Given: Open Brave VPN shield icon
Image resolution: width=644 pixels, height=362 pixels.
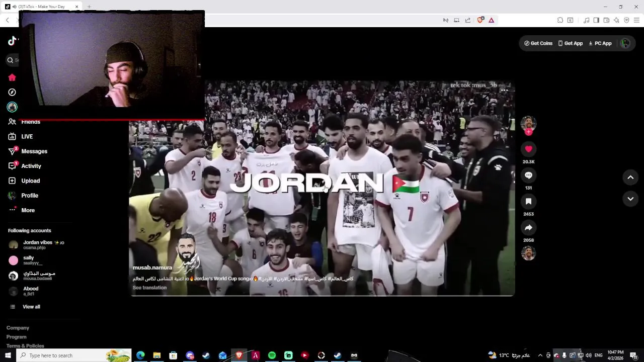Looking at the screenshot, I should (x=626, y=20).
